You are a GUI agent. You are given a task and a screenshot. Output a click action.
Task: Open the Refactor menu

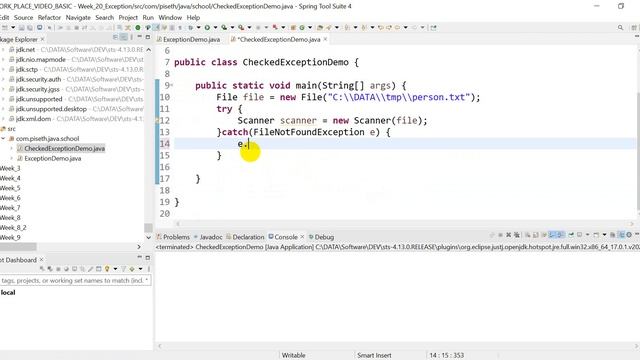click(x=49, y=18)
